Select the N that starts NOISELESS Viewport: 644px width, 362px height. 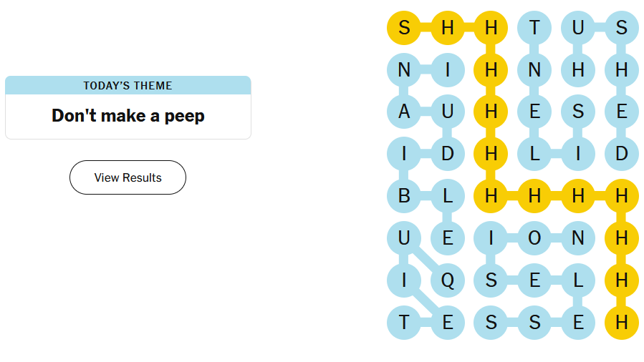pyautogui.click(x=578, y=238)
